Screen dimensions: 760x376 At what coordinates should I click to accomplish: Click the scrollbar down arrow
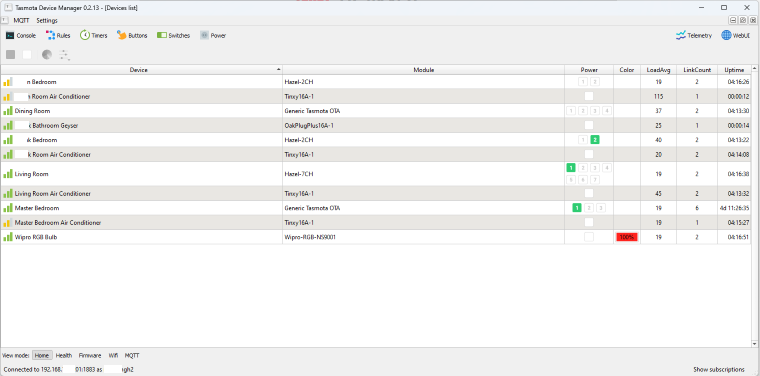click(x=755, y=344)
